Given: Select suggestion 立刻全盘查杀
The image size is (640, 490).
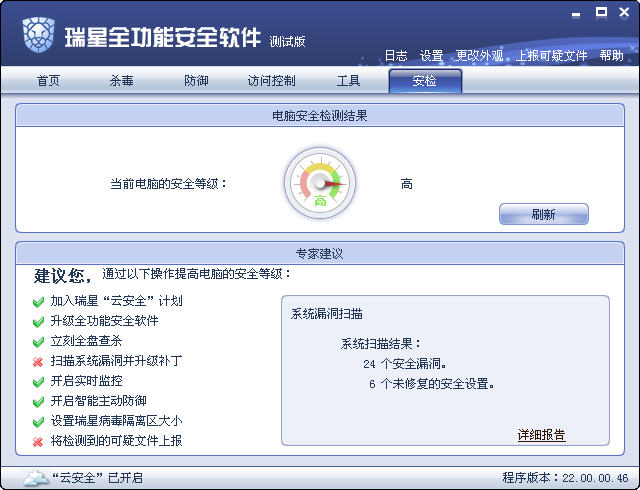Looking at the screenshot, I should [x=86, y=341].
